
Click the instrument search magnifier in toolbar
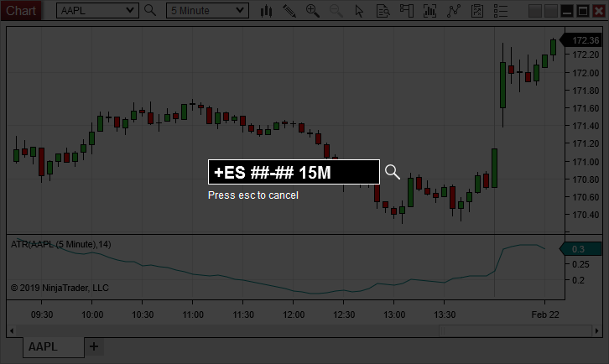[x=150, y=10]
